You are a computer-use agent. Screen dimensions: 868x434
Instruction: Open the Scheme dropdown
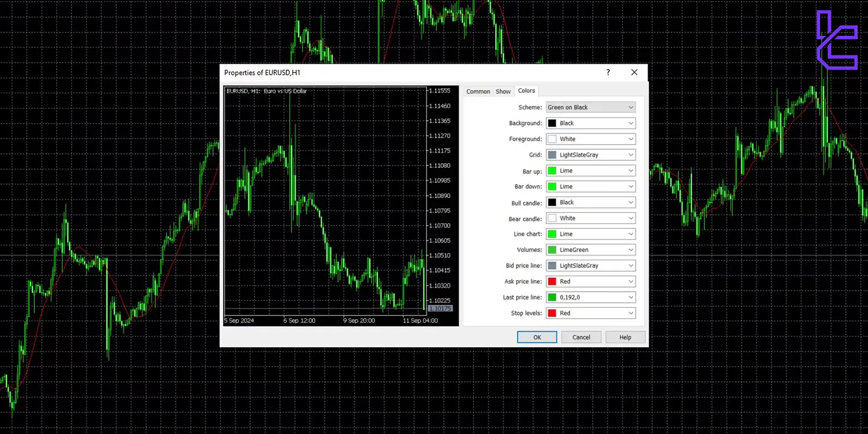pos(590,106)
